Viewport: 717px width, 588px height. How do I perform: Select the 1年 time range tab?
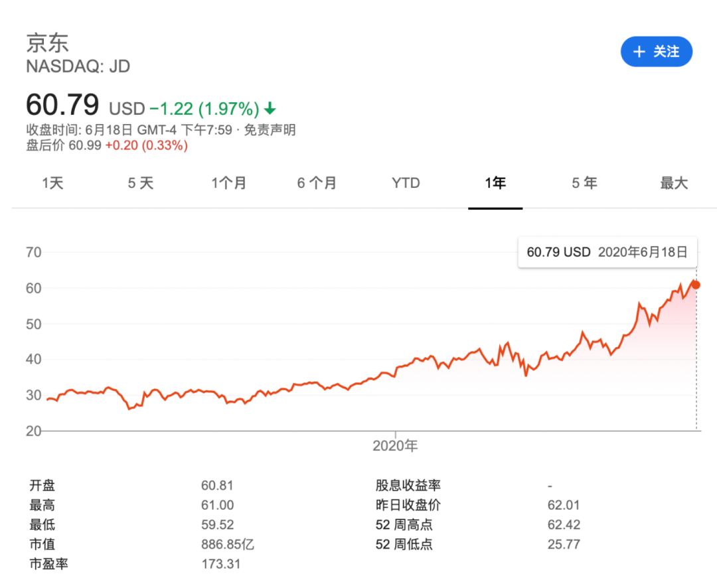coord(495,183)
